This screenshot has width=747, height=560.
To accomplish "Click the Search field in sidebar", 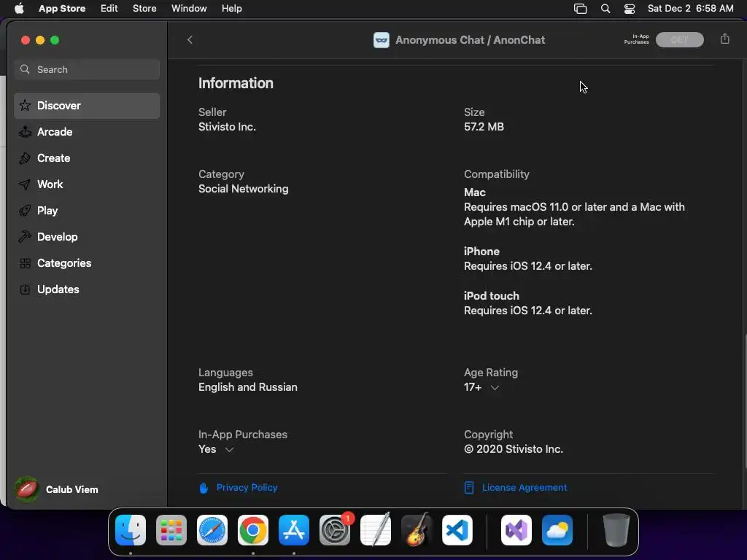I will [88, 69].
